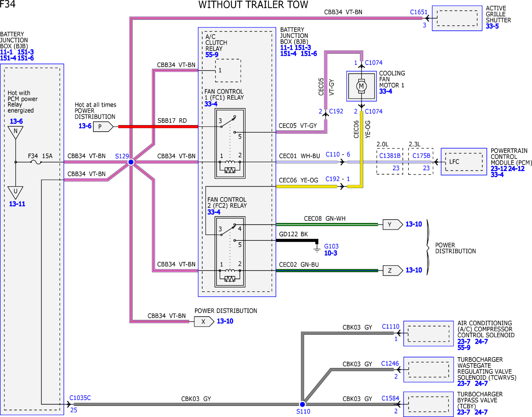Screen dimensions: 532x417
Task: Open the 33-5 link under Active Grille Shutter
Action: (492, 26)
